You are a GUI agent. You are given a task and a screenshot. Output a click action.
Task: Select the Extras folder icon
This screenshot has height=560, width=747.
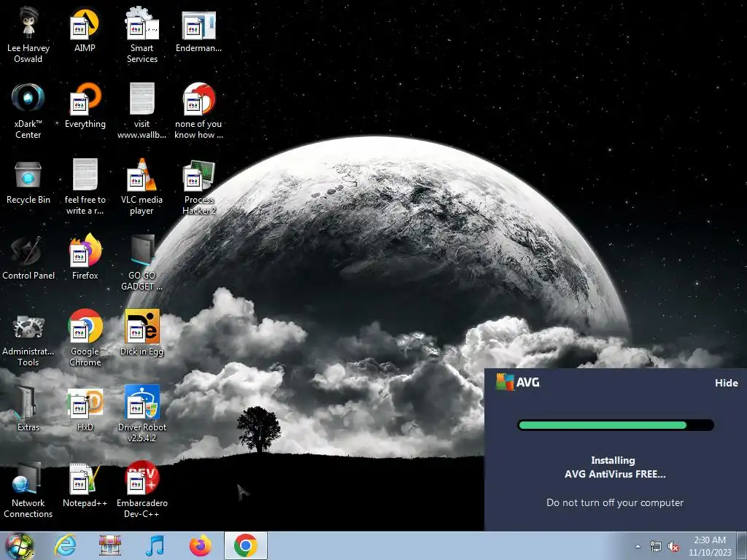28,408
